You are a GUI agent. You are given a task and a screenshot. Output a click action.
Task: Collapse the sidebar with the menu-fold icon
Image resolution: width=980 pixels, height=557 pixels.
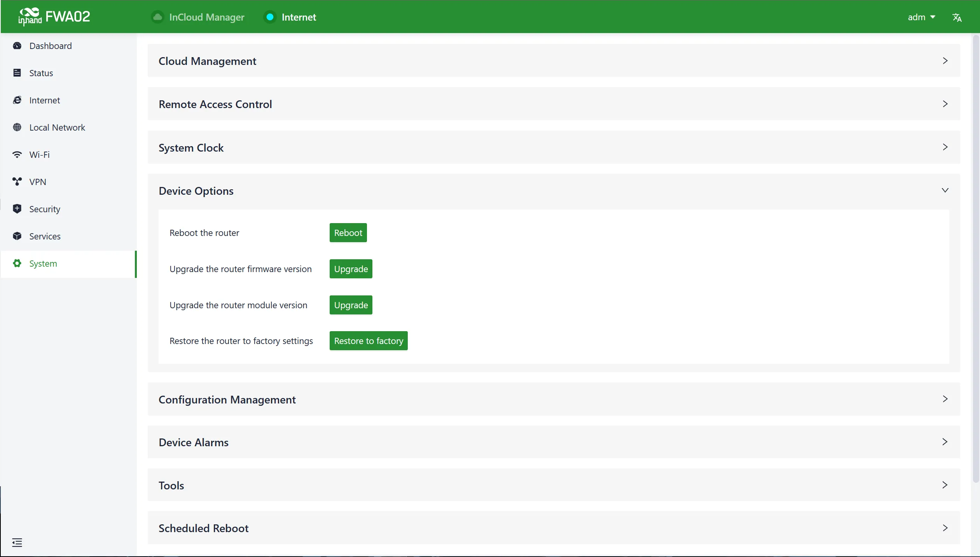pyautogui.click(x=17, y=543)
